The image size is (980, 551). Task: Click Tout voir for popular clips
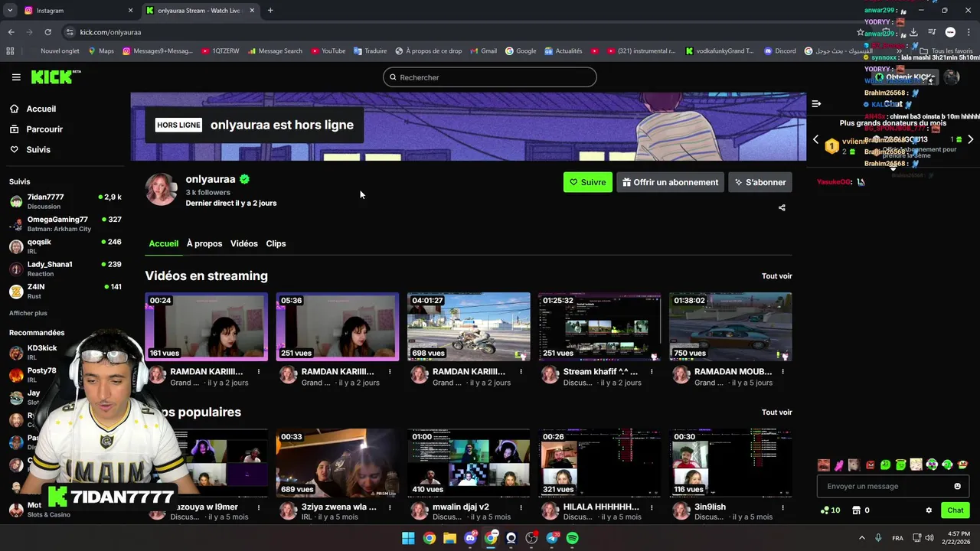coord(776,412)
